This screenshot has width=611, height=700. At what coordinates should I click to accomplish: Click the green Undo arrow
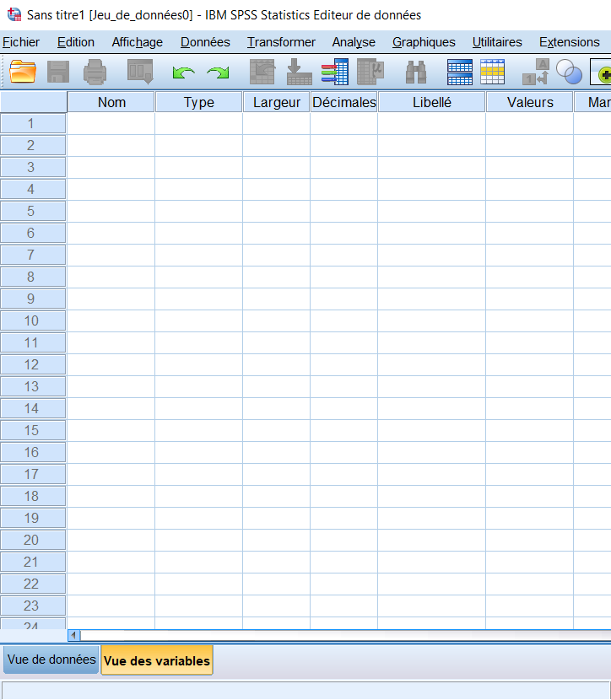(183, 73)
